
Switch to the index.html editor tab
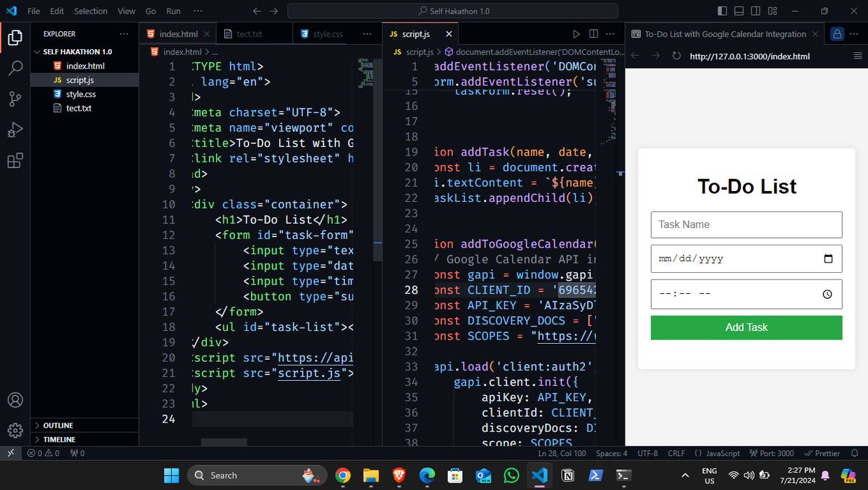[x=178, y=34]
